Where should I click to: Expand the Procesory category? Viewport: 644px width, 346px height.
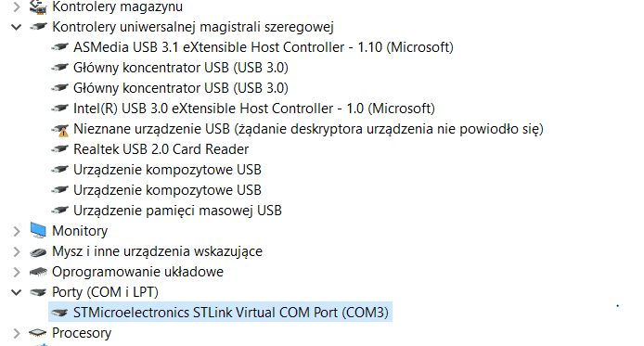[x=17, y=333]
